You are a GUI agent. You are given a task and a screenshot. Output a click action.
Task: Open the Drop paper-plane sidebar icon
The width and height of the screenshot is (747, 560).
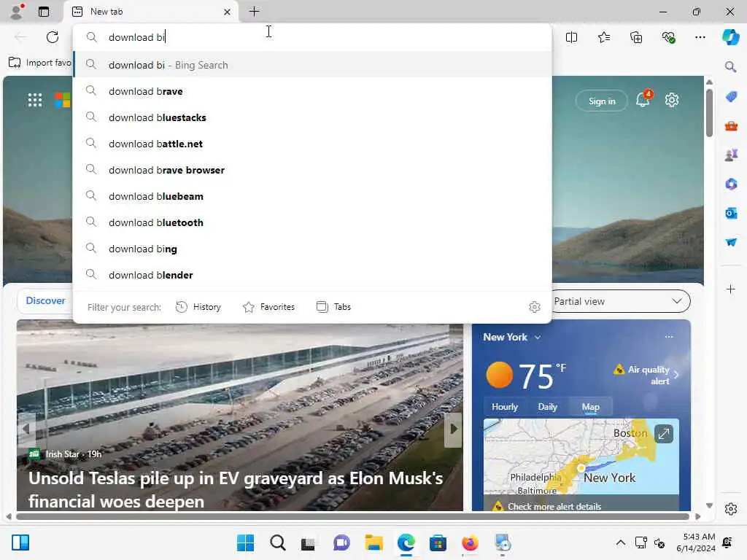point(731,242)
